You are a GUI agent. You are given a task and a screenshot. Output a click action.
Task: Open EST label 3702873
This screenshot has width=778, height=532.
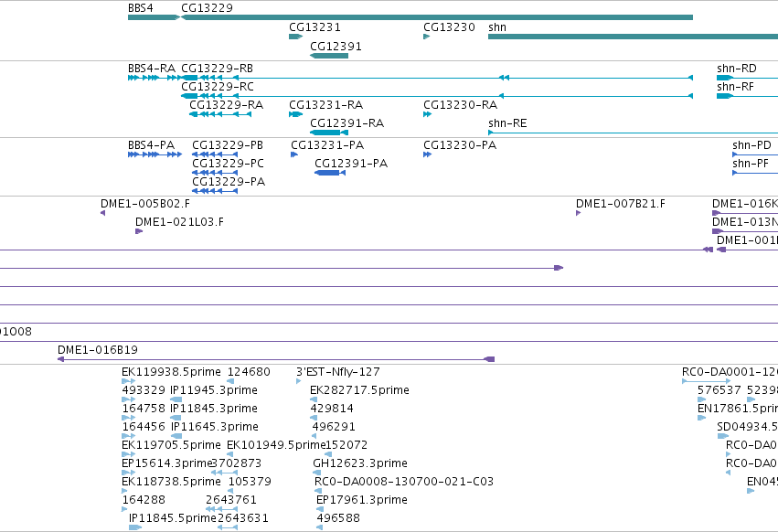(237, 464)
